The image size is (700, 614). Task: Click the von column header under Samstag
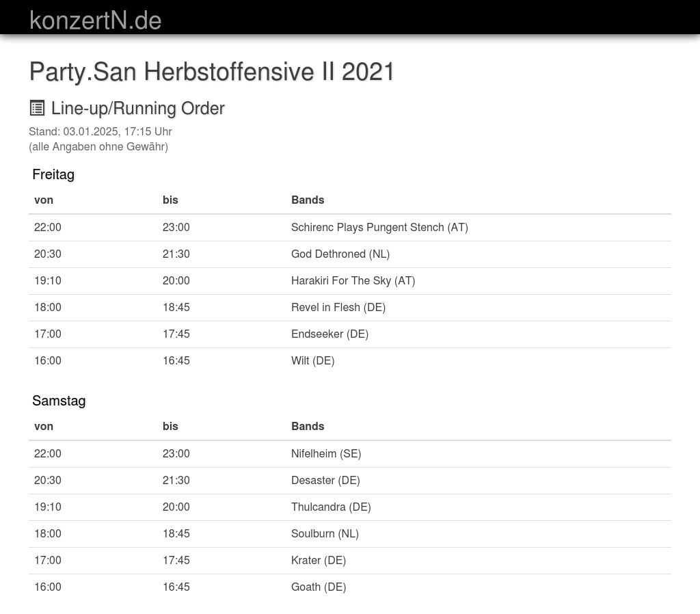pos(44,426)
